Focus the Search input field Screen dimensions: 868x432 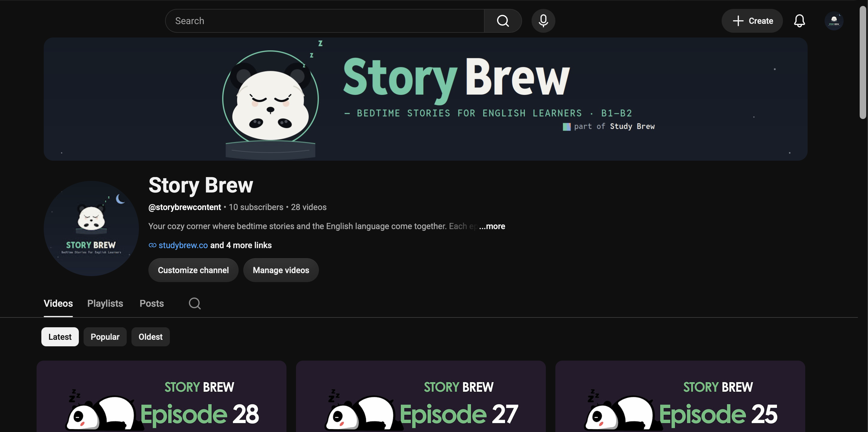coord(325,21)
